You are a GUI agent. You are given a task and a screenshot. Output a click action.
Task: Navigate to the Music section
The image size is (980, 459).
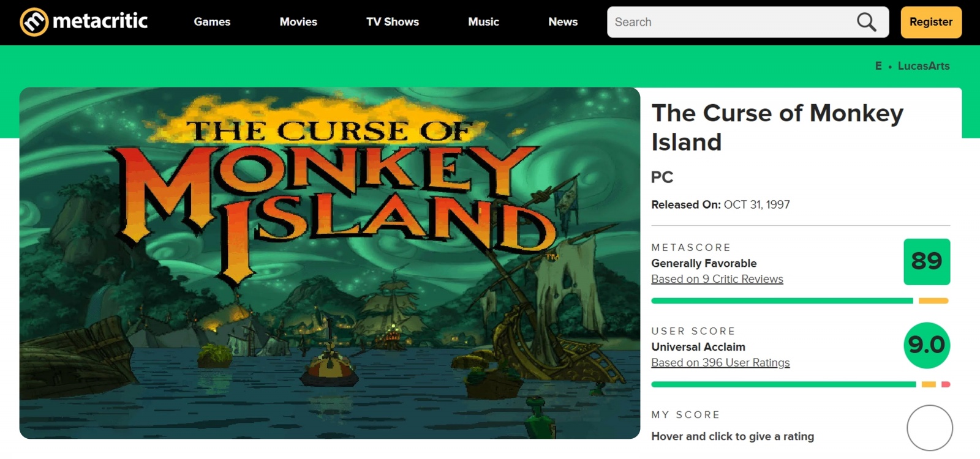pos(483,22)
